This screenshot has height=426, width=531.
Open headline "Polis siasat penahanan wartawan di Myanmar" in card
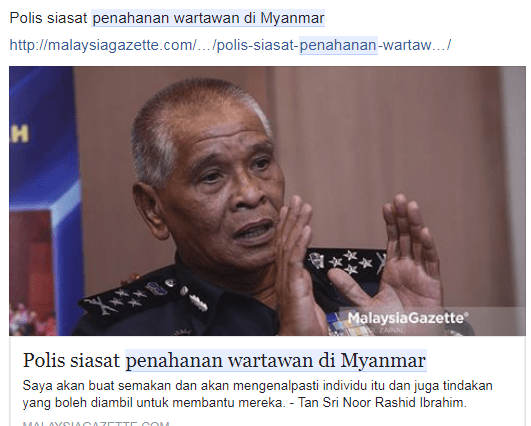click(224, 360)
